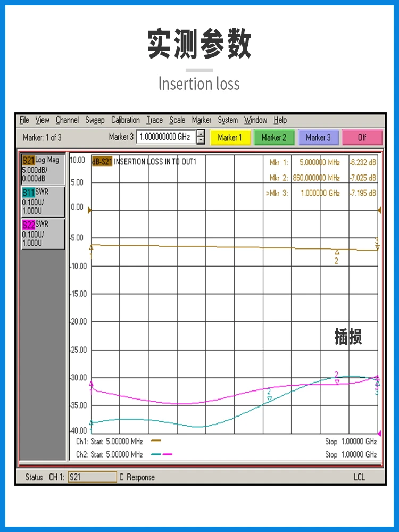Click the LCL status indicator
The height and width of the screenshot is (532, 399).
(359, 477)
